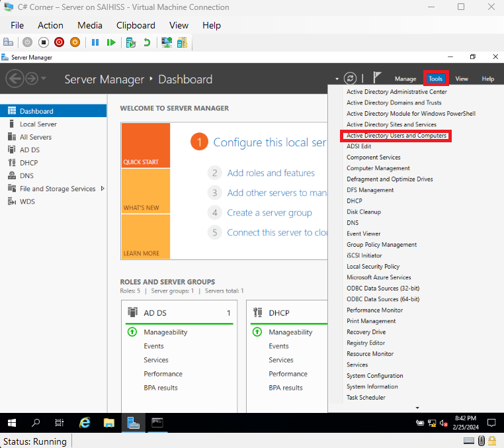Select AD DS in the sidebar
The height and width of the screenshot is (448, 504).
click(30, 150)
